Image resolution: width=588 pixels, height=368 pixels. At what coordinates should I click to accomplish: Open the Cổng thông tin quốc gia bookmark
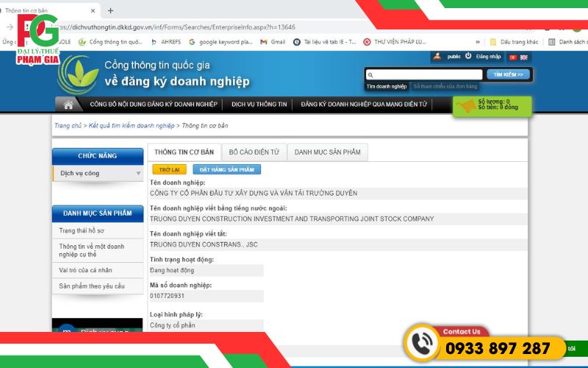tap(111, 42)
